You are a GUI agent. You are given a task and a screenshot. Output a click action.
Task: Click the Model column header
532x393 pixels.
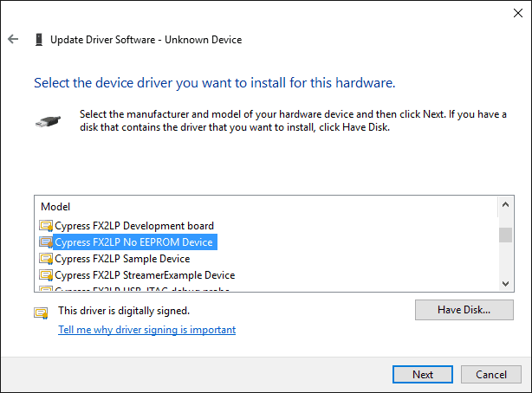tap(55, 207)
